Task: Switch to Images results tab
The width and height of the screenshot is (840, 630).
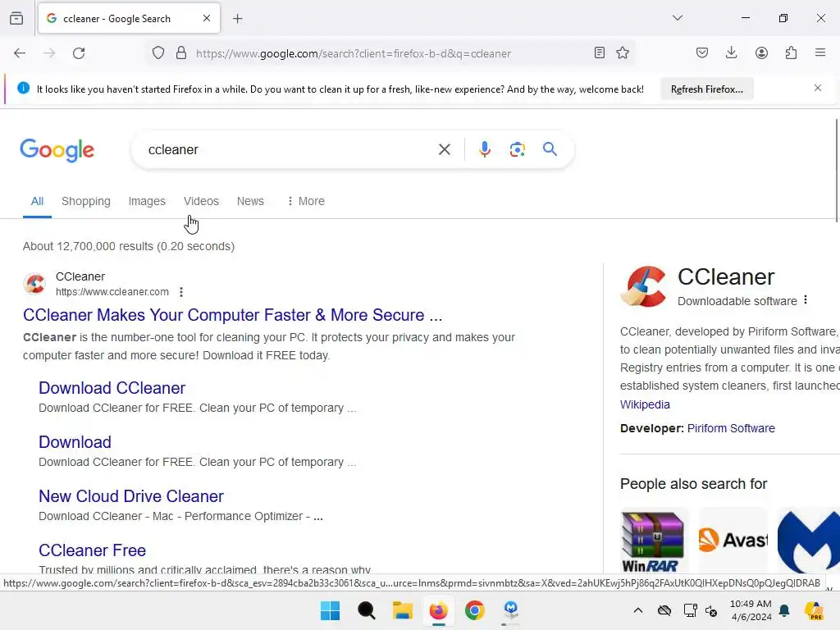Action: pyautogui.click(x=147, y=202)
